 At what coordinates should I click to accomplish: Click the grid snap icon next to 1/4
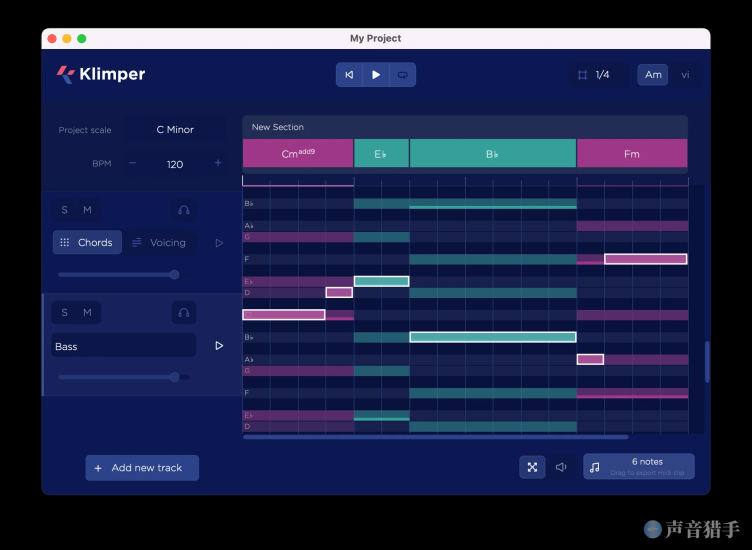(x=582, y=75)
